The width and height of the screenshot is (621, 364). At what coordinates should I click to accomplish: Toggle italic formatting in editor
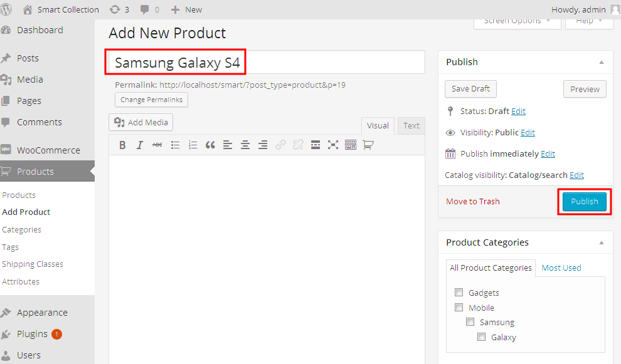click(x=140, y=145)
